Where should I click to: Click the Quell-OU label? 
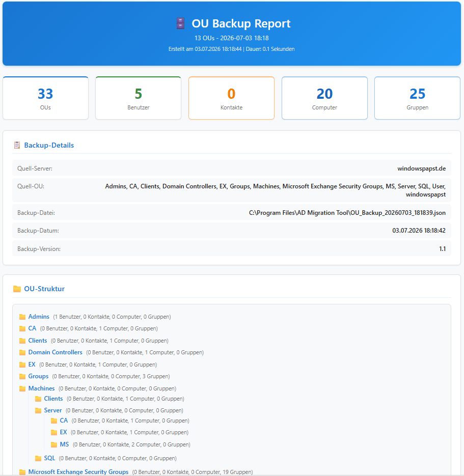pos(31,186)
